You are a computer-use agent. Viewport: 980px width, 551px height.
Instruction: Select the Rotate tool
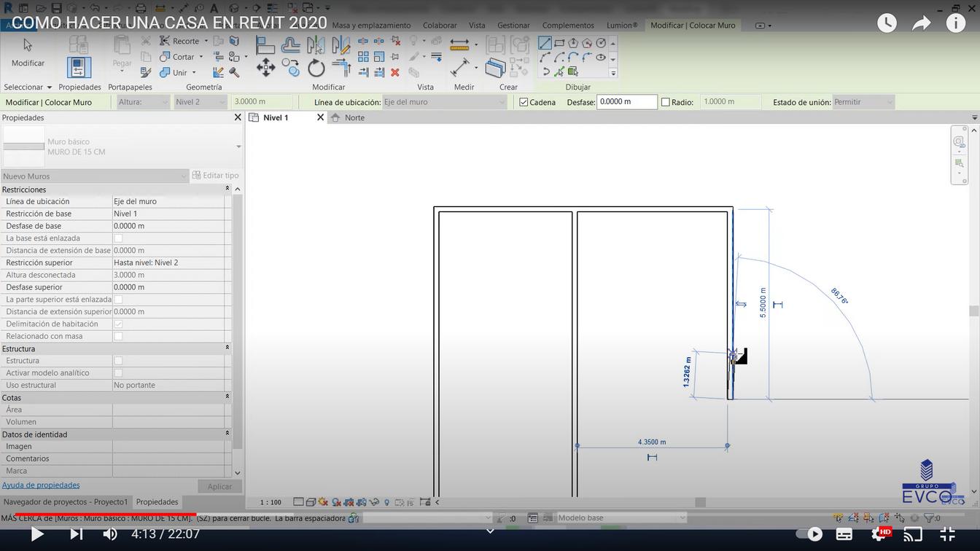(316, 69)
